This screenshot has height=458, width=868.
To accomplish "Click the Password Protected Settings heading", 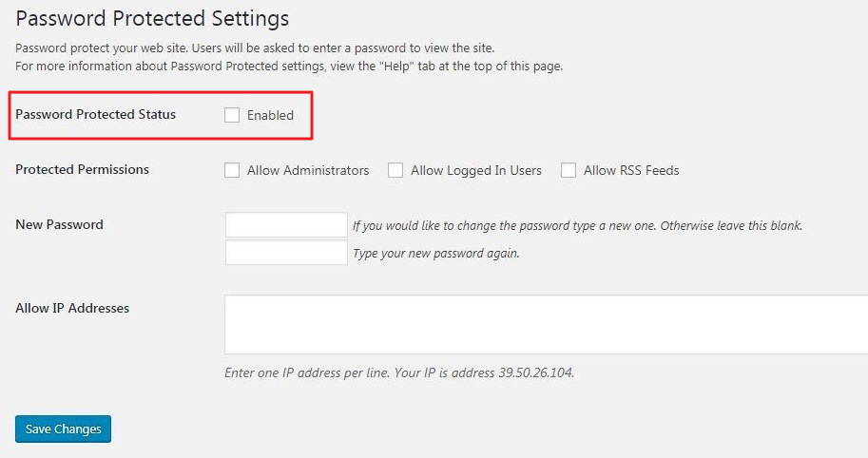I will click(152, 18).
